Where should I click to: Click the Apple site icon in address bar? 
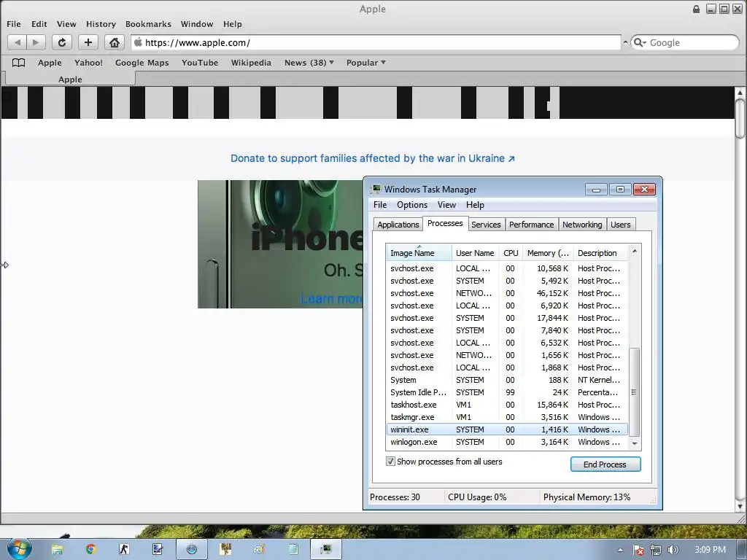[138, 42]
